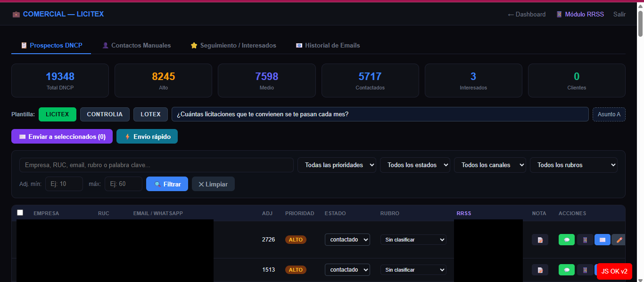
Task: Switch to Prospectos DNCP tab
Action: [51, 45]
